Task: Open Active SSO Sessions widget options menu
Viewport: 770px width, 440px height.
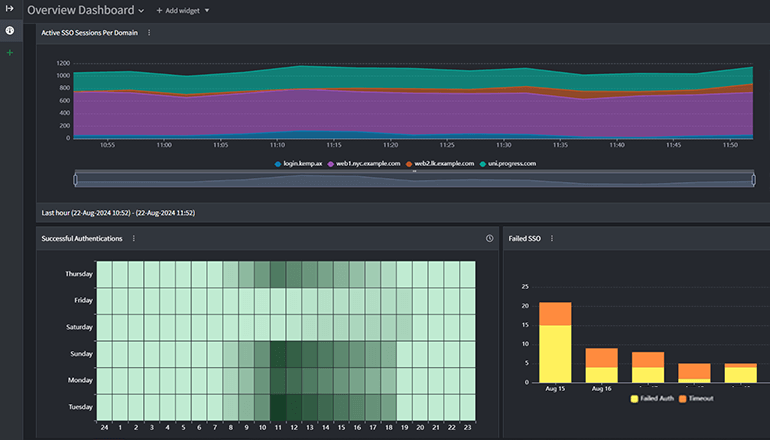Action: [149, 33]
